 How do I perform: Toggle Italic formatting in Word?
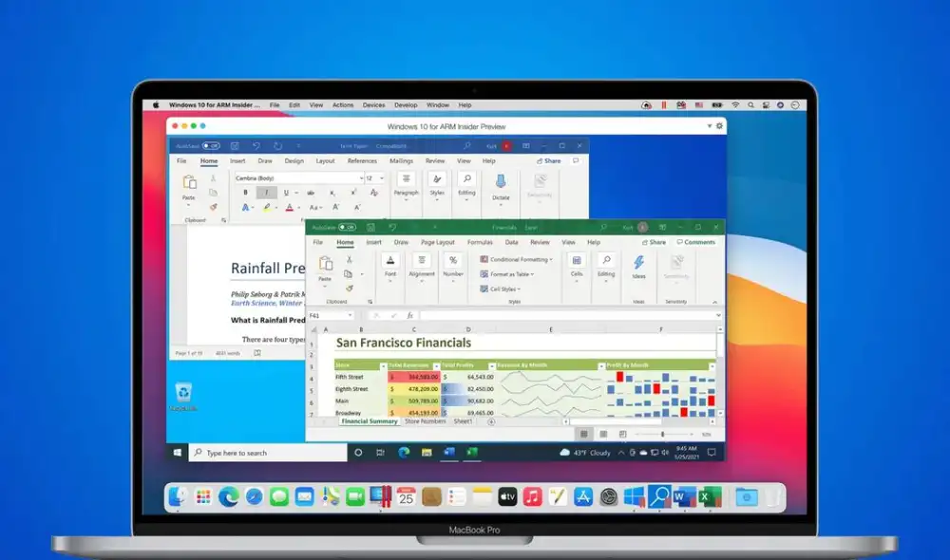point(267,192)
